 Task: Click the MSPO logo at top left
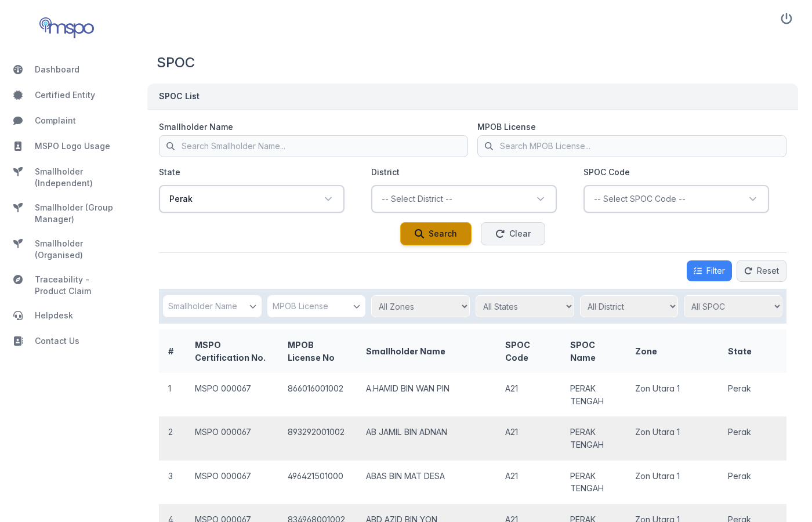click(66, 27)
